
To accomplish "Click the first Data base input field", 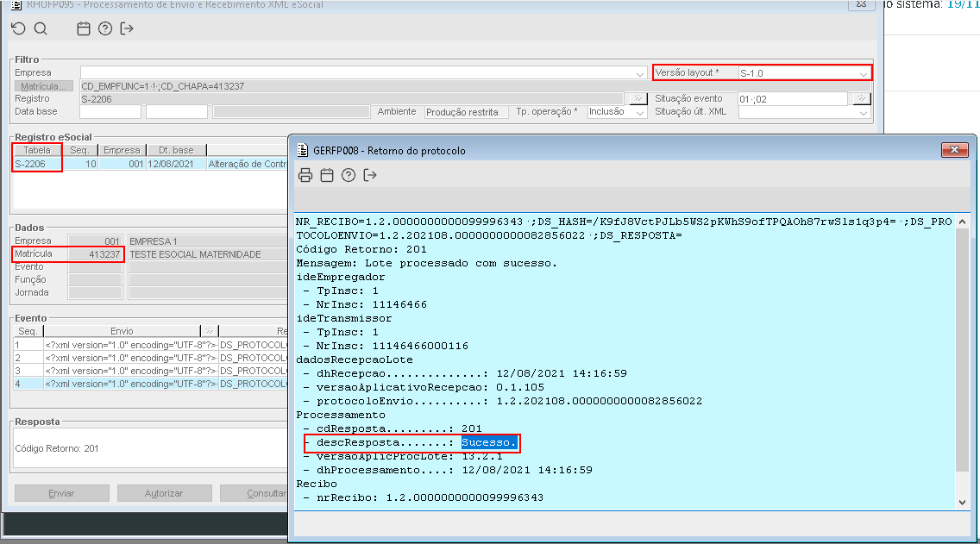I will (110, 112).
